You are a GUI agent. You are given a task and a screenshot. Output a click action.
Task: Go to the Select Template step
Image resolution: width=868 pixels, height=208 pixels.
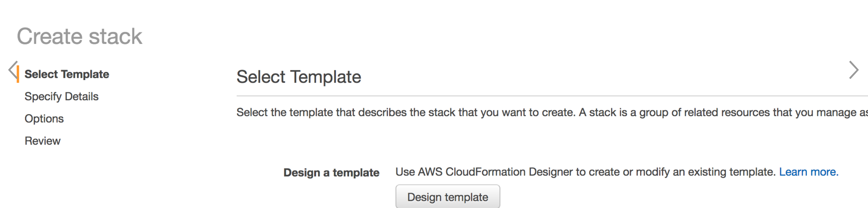(x=67, y=75)
